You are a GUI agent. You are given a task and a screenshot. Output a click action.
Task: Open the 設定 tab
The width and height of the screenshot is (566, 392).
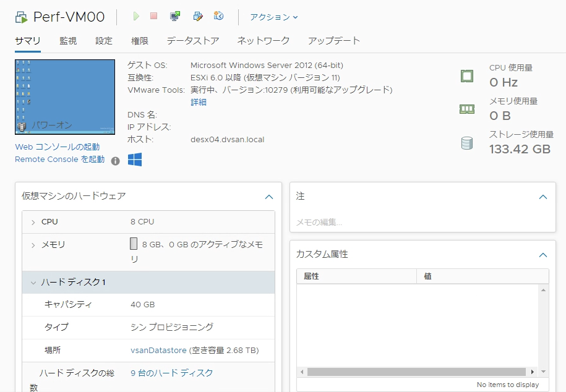point(104,41)
